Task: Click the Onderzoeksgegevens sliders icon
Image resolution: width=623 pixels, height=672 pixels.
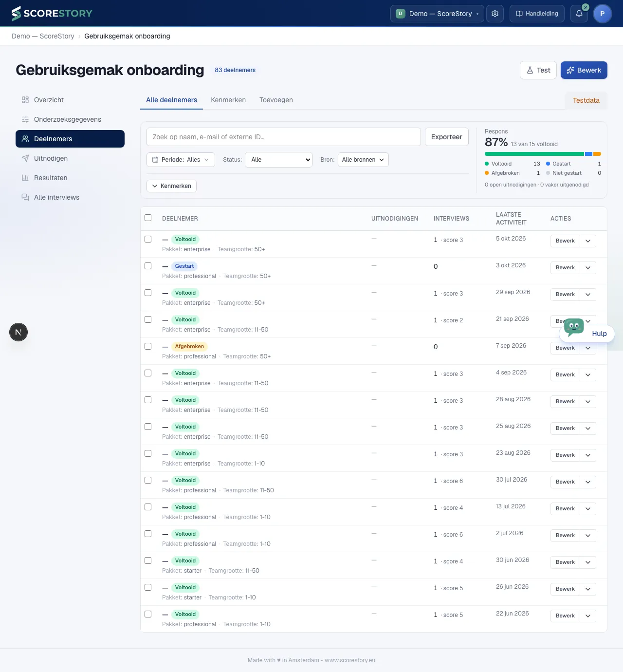Action: click(x=25, y=119)
